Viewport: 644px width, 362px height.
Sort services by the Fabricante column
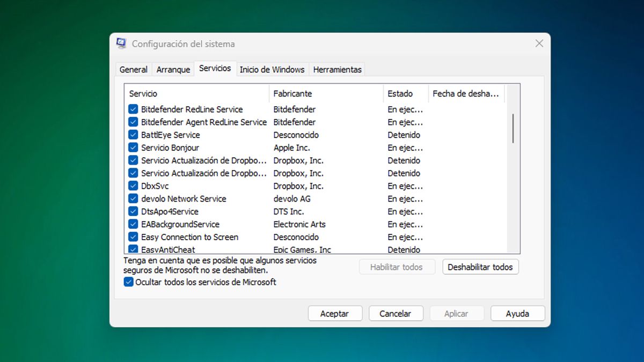[x=292, y=93]
